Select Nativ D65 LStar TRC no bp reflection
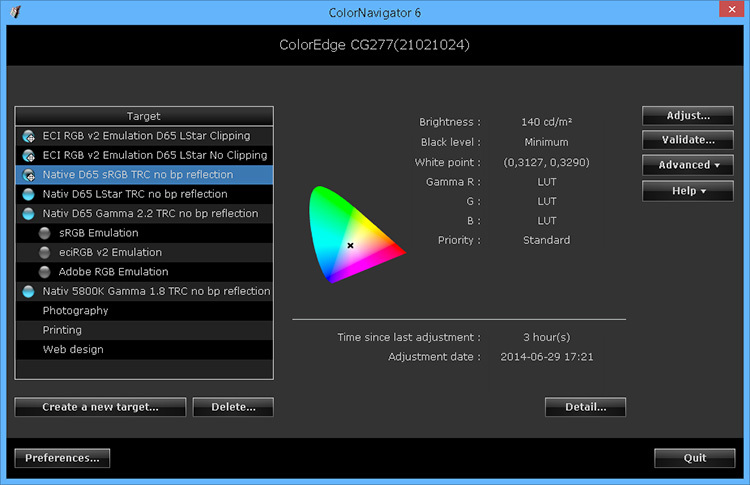This screenshot has width=750, height=485. pyautogui.click(x=144, y=194)
